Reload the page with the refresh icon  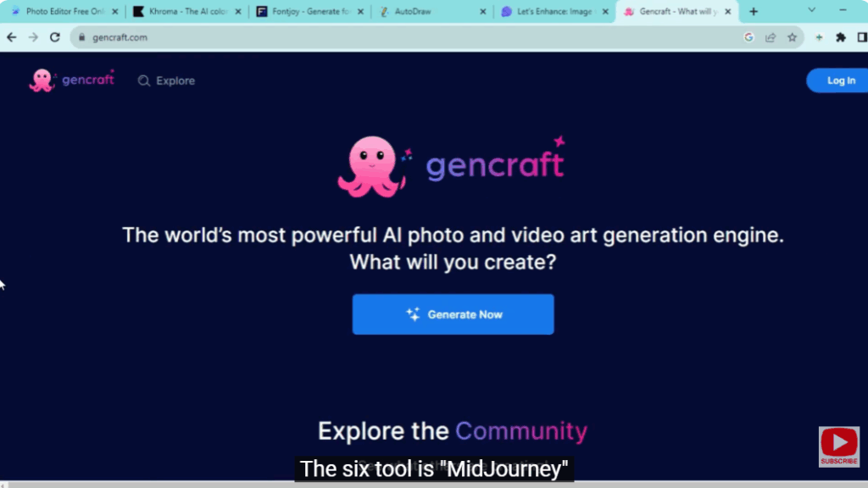[55, 37]
